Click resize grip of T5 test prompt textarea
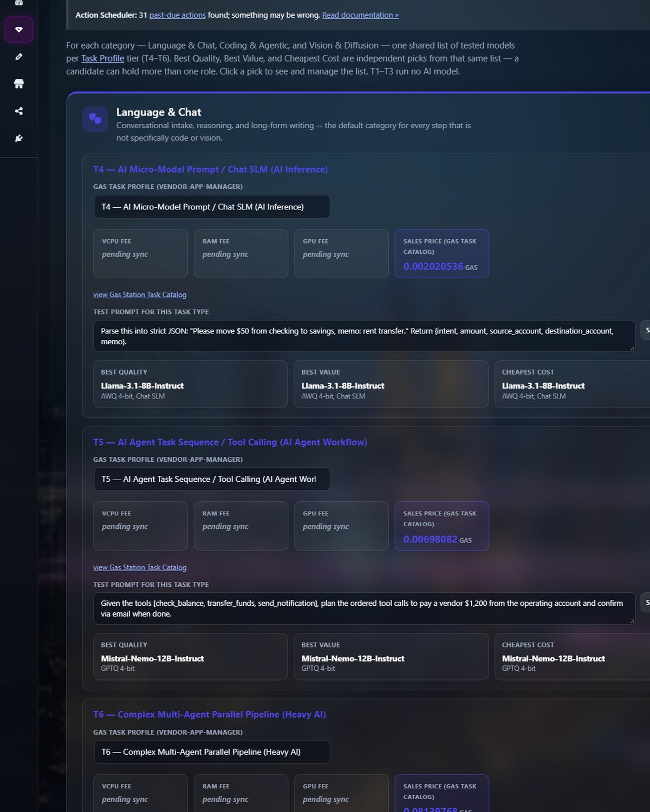This screenshot has height=812, width=650. pyautogui.click(x=632, y=620)
